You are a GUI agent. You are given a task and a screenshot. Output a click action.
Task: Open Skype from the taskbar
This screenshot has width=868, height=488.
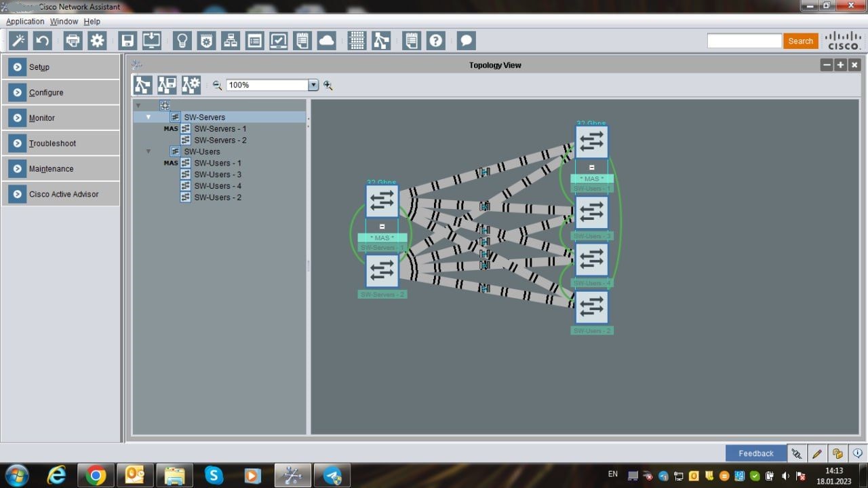pos(214,476)
